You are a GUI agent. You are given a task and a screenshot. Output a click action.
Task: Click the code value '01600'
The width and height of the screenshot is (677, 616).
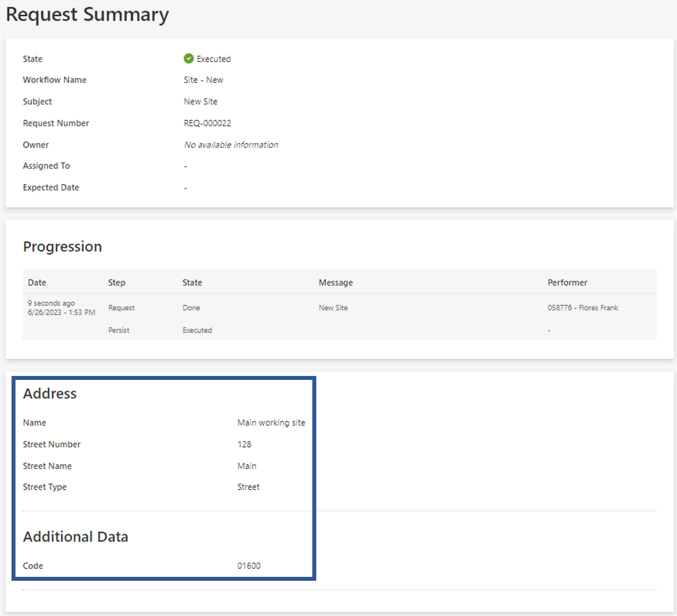click(x=249, y=566)
